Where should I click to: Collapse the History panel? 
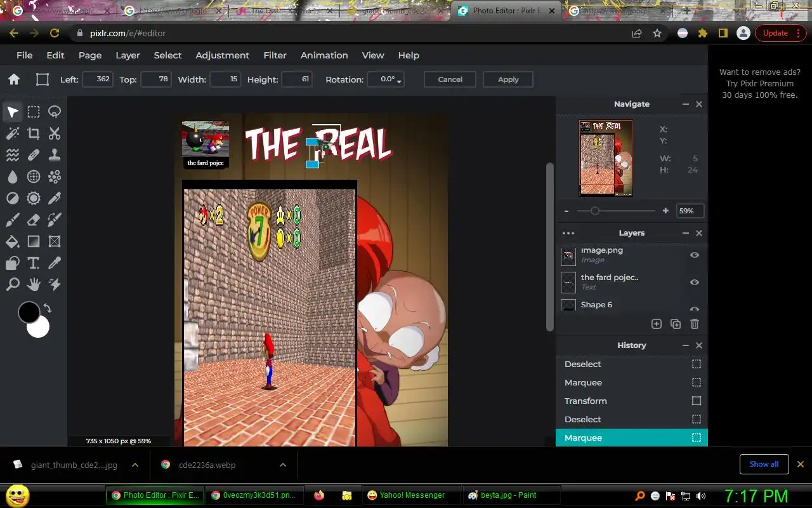coord(686,345)
